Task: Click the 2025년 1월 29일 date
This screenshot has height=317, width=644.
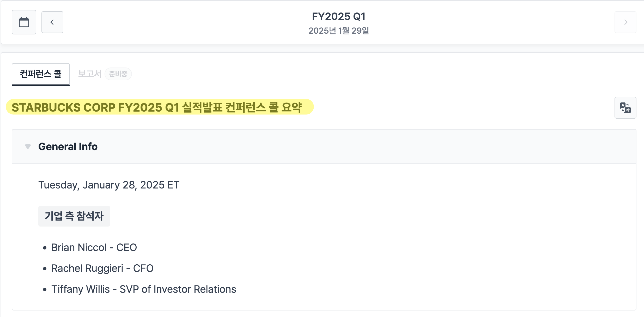Action: (x=339, y=31)
